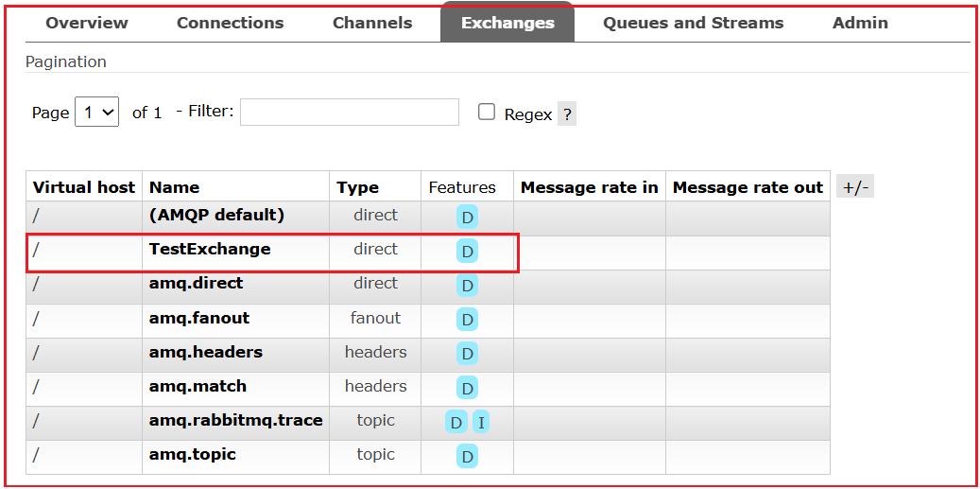Click the D badge in amq.fanout row
The image size is (980, 489).
click(467, 320)
